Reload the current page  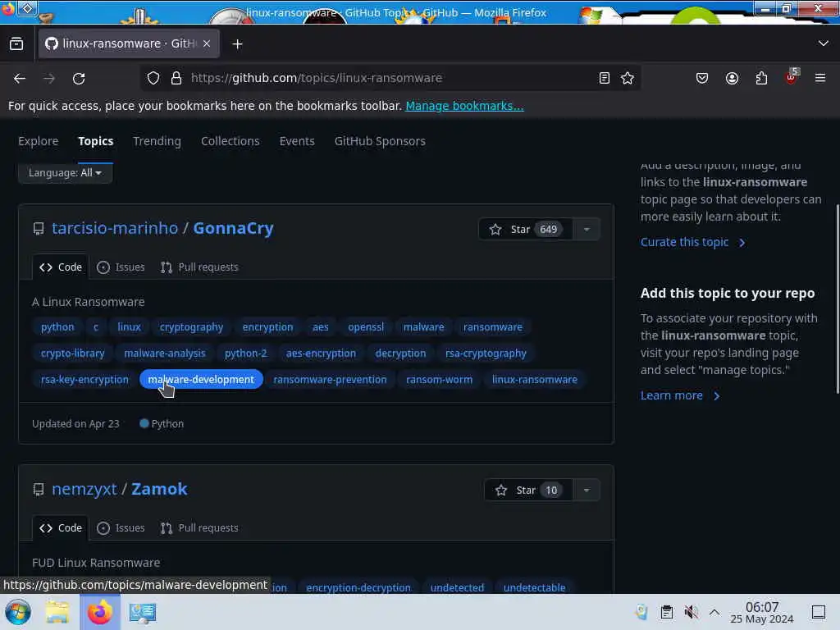[79, 78]
